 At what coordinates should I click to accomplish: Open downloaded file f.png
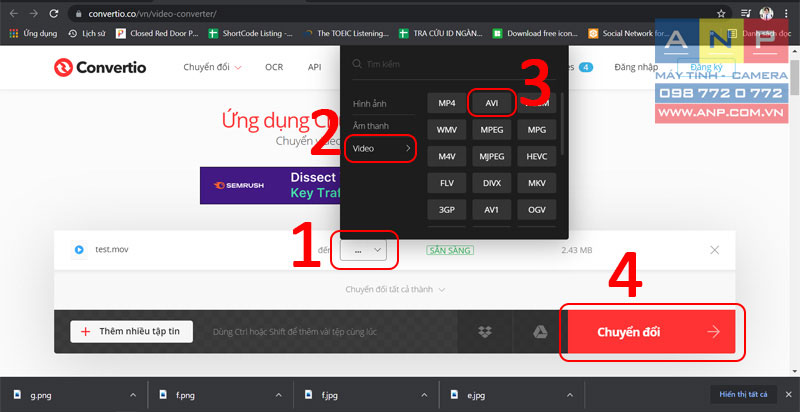(x=185, y=395)
